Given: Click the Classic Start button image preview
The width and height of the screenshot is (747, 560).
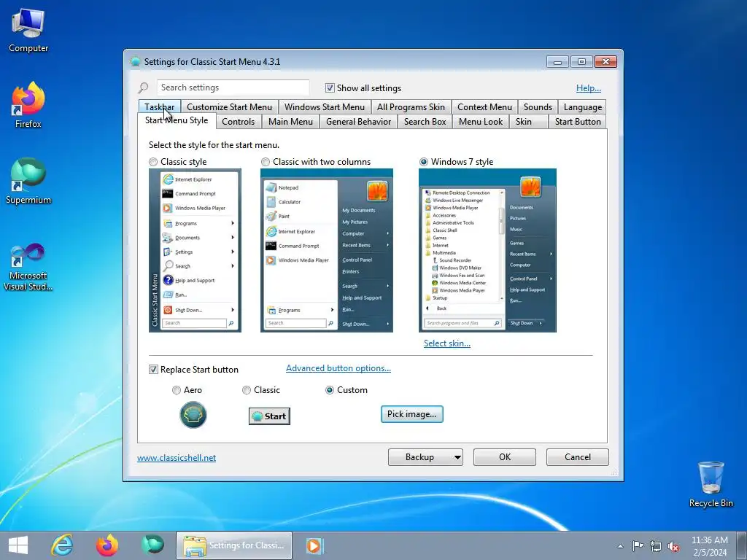Looking at the screenshot, I should pyautogui.click(x=269, y=416).
